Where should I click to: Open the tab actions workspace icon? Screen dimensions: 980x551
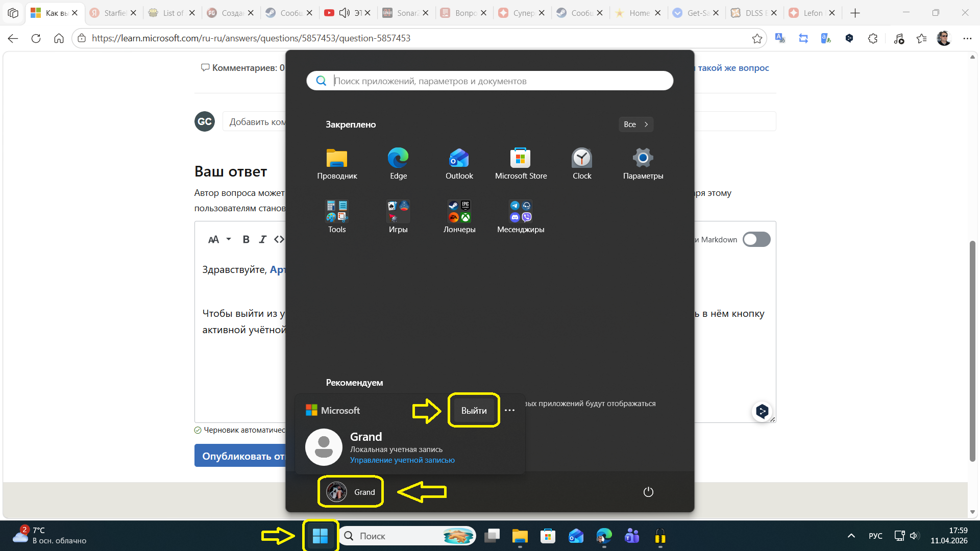click(13, 13)
